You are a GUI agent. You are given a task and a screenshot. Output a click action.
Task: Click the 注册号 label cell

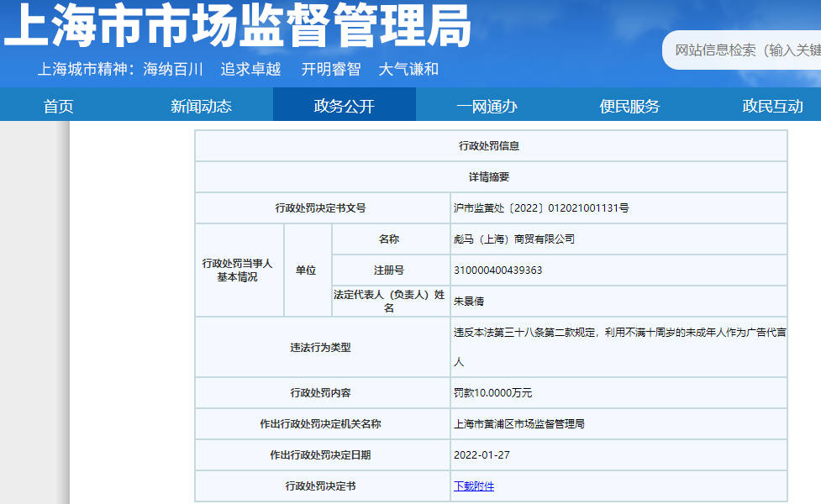[x=389, y=270]
